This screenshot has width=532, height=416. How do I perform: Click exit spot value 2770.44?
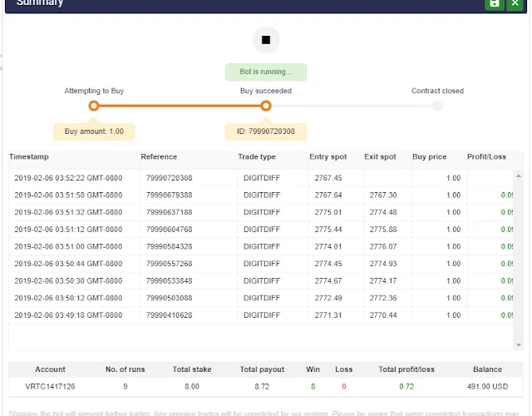383,315
